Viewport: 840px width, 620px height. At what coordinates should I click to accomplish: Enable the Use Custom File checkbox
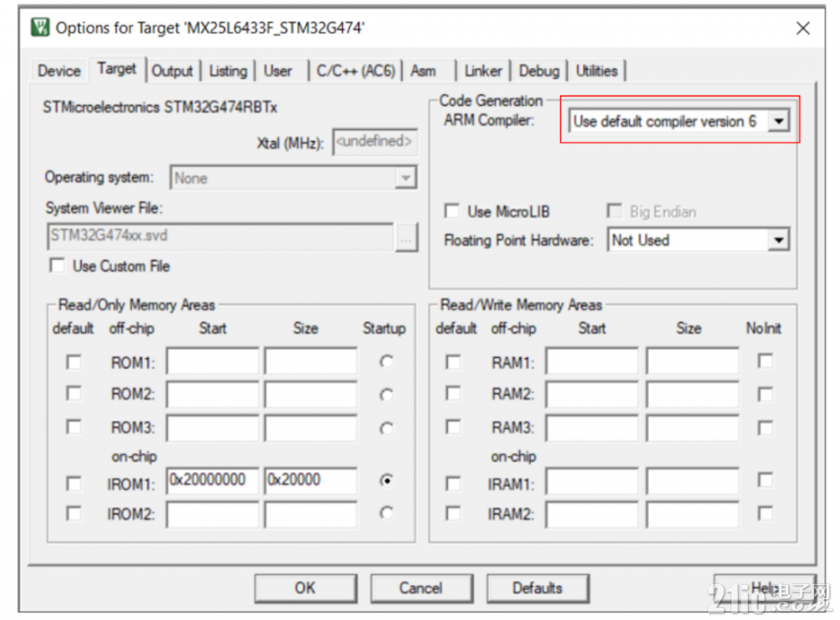point(58,265)
